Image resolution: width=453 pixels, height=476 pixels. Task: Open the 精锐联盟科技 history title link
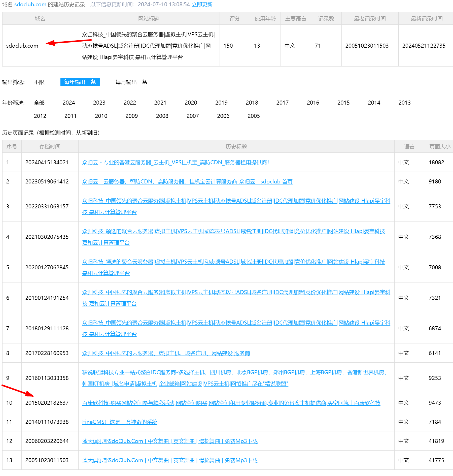tap(236, 378)
